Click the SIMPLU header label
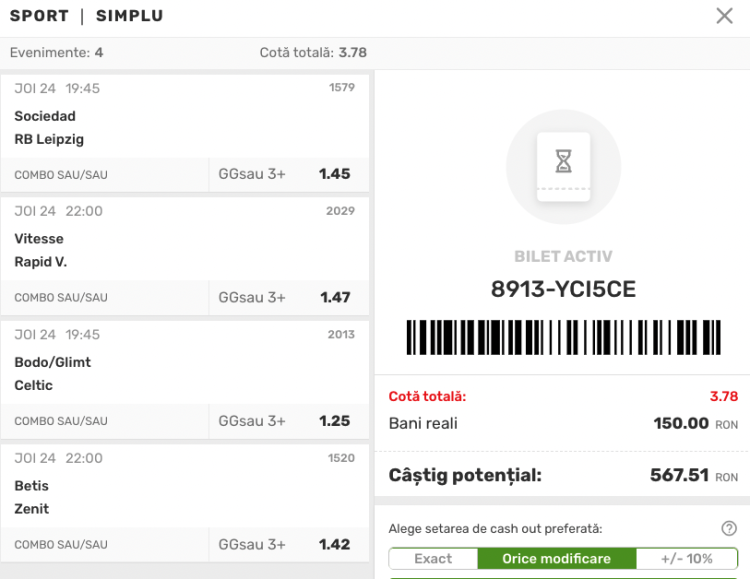This screenshot has width=750, height=579. [130, 16]
